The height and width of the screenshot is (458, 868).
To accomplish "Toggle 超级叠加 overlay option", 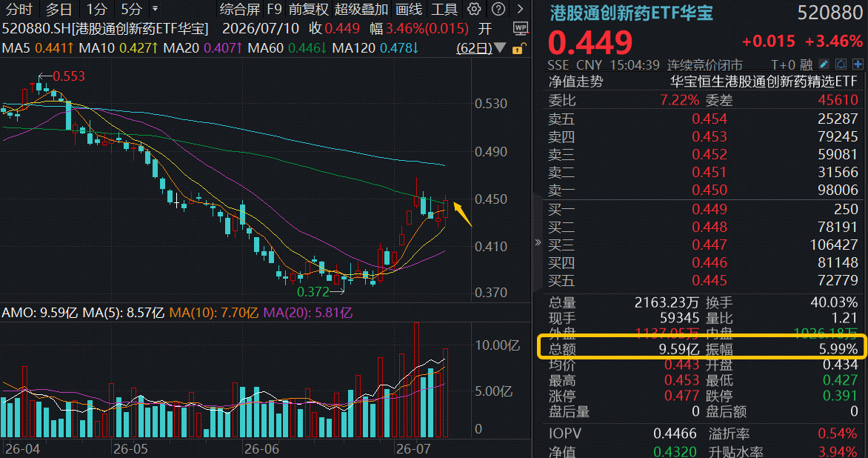I will click(x=361, y=10).
